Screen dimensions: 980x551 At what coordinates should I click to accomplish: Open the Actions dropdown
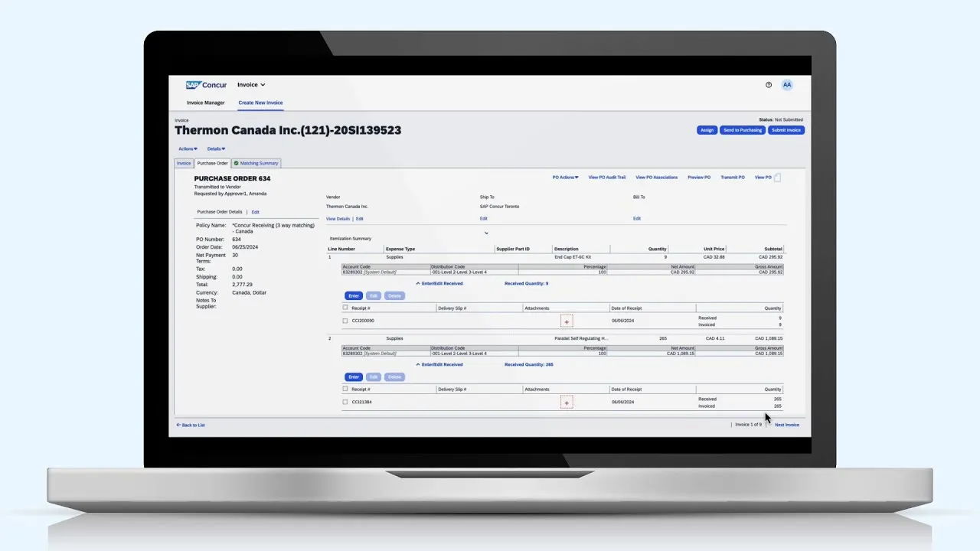pos(188,148)
